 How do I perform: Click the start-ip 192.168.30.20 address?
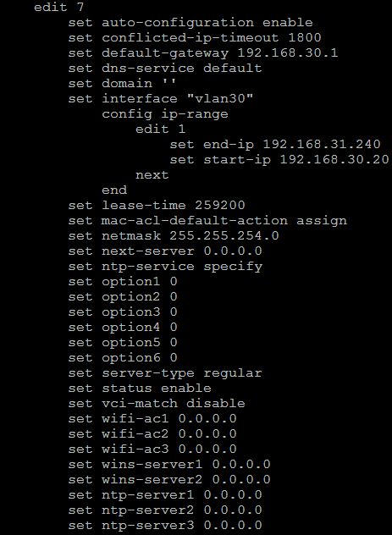coord(334,160)
